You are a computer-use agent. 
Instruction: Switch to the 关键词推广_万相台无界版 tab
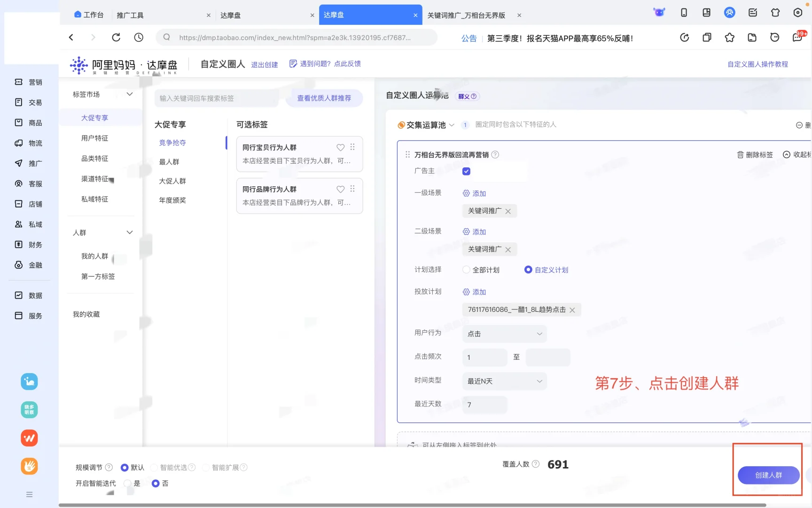coord(467,15)
